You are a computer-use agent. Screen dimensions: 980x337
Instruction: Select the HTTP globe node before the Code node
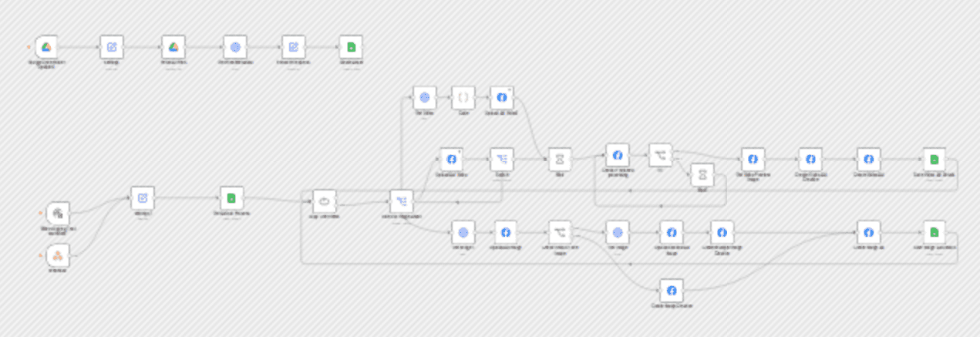click(423, 97)
